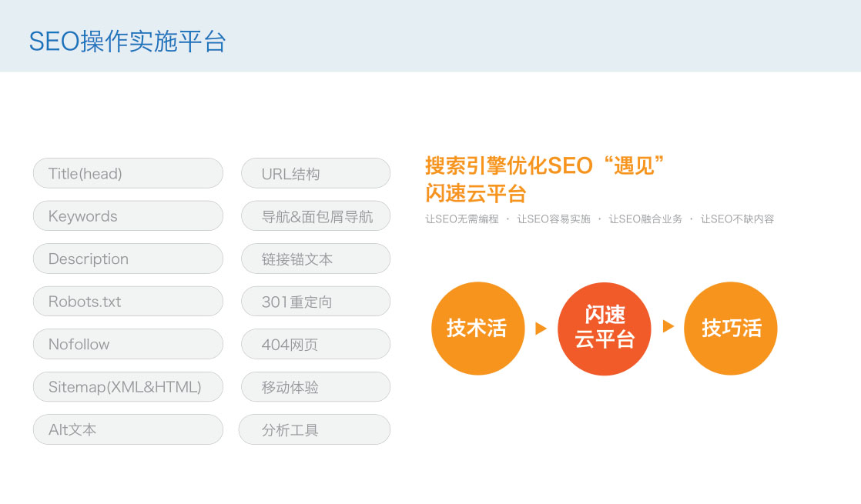Screen dimensions: 861x504
Task: Open the Robots.txt item
Action: pos(128,302)
